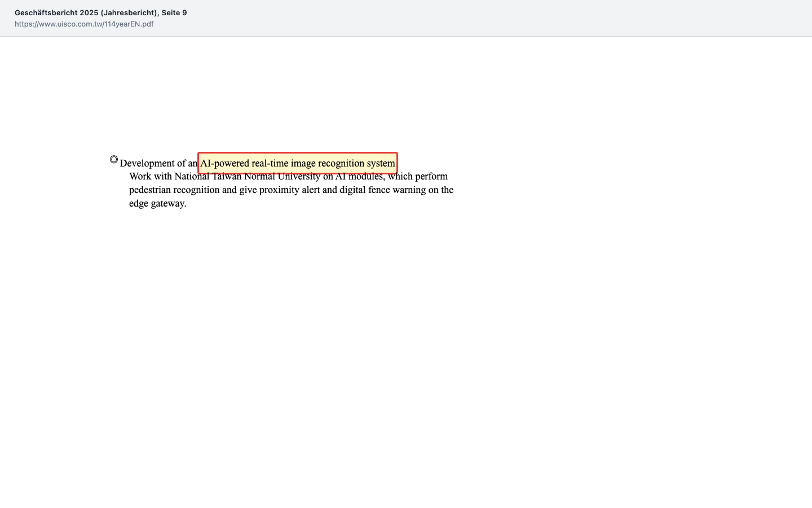Click the words 'Development of an'
The height and width of the screenshot is (508, 812).
point(159,163)
